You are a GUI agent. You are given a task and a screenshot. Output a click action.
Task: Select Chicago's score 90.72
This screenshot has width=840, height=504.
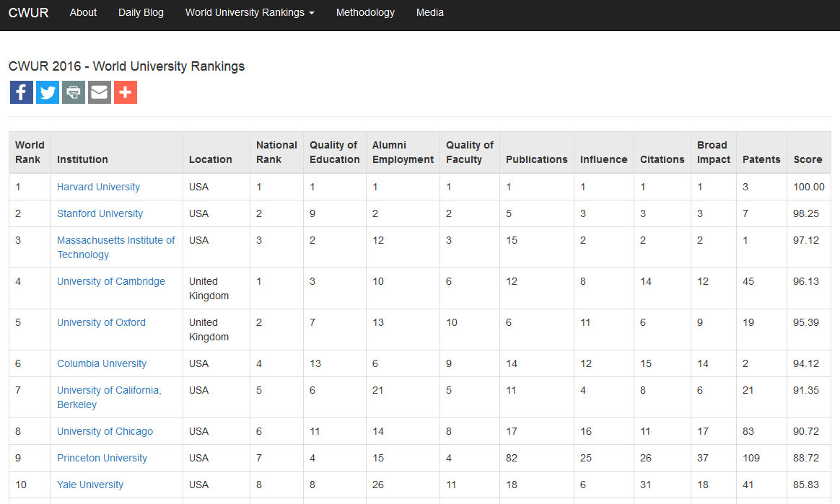tap(806, 431)
